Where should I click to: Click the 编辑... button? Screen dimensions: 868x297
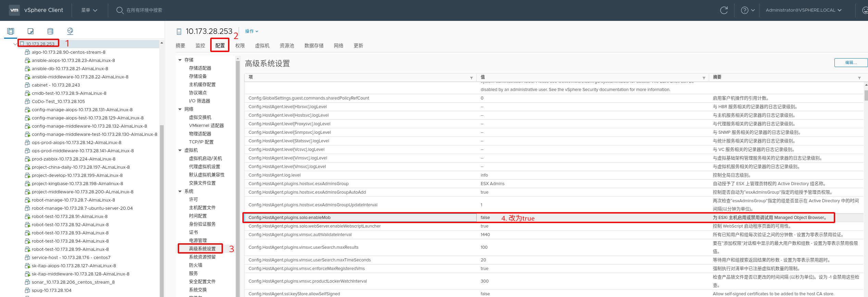tap(851, 63)
